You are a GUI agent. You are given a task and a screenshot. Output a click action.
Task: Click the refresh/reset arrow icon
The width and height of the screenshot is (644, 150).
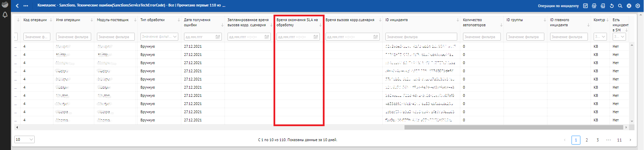click(x=612, y=6)
